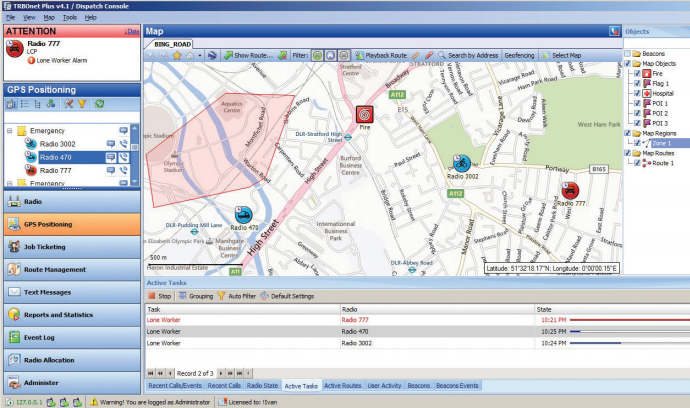Open the Radio navigation panel
The image size is (690, 408).
(x=72, y=202)
